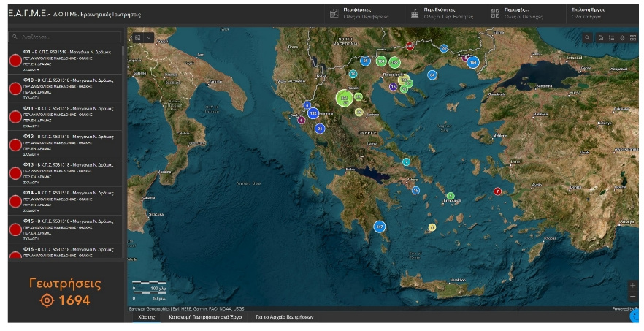Image resolution: width=644 pixels, height=331 pixels.
Task: Click the select-features tool icon on map
Action: tap(138, 37)
